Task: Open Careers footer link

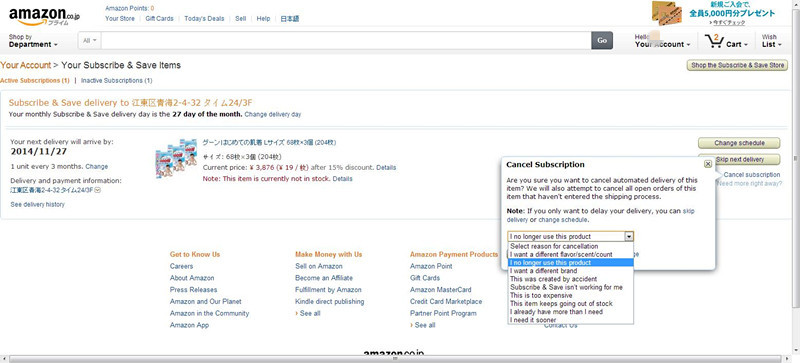Action: 181,266
